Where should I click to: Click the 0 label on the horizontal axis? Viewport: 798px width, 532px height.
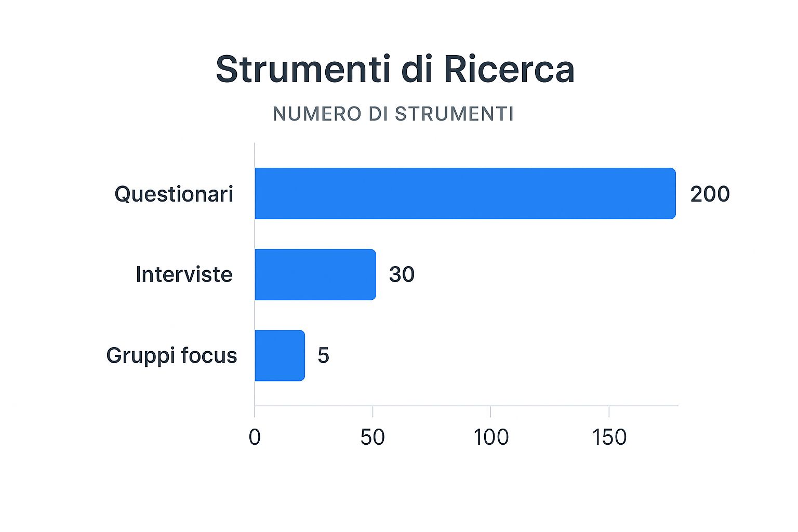pos(255,437)
